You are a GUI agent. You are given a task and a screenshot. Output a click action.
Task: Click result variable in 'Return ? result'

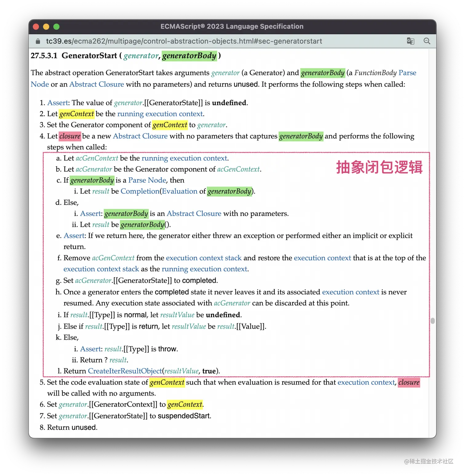(118, 360)
